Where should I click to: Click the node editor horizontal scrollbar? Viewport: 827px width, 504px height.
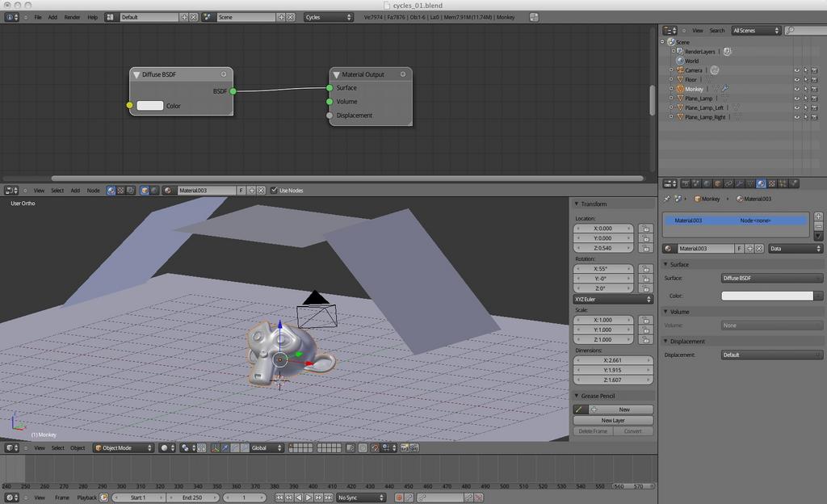347,178
